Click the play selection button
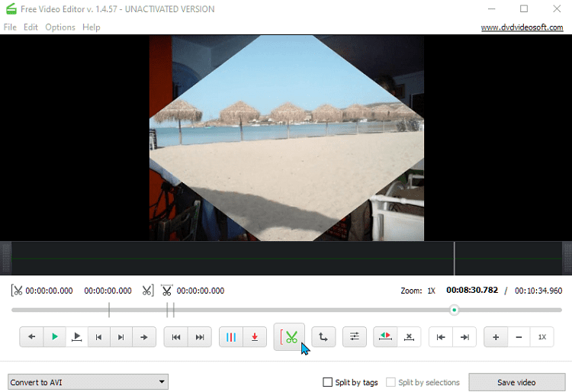This screenshot has width=572, height=392. 76,337
